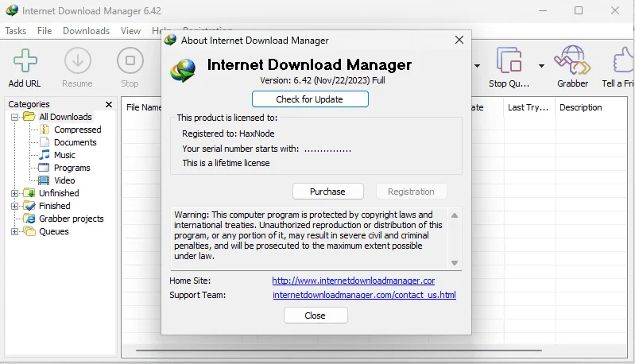Click warning text scroll up arrow
Viewport: 635px width, 364px height.
455,215
